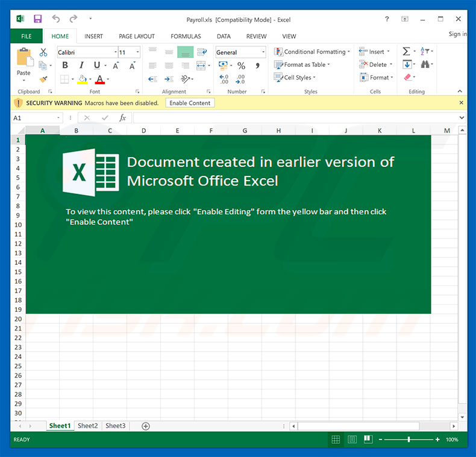Click the Name Box showing A1
Image resolution: width=476 pixels, height=457 pixels.
[37, 118]
